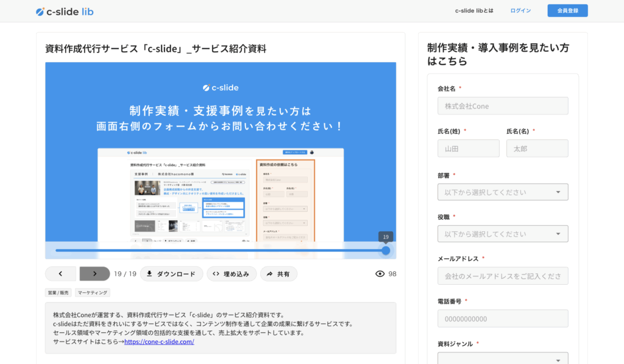This screenshot has height=364, width=624.
Task: Expand the 資料ジャンル genre dropdown
Action: tap(503, 358)
